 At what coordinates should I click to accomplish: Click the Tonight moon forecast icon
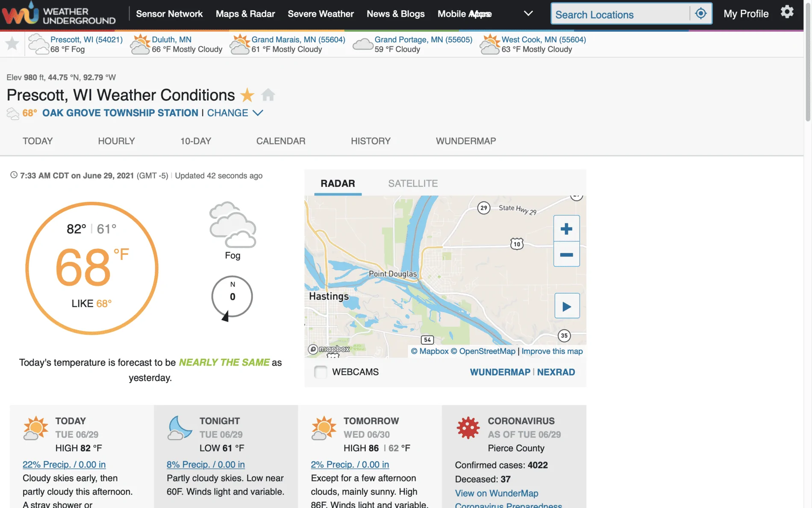coord(180,428)
